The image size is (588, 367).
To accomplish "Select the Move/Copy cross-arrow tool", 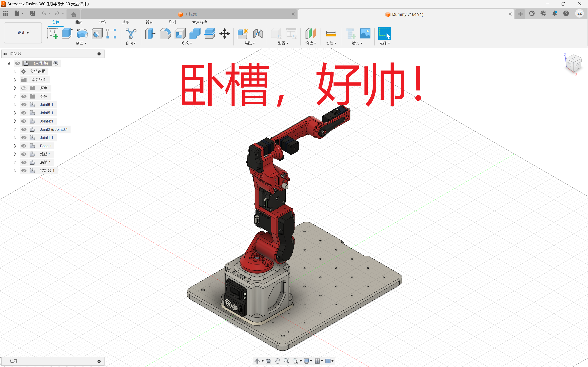I will [224, 33].
